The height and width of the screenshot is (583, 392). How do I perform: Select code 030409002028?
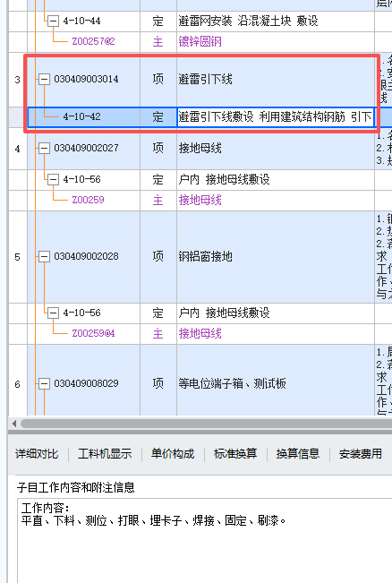(x=86, y=256)
